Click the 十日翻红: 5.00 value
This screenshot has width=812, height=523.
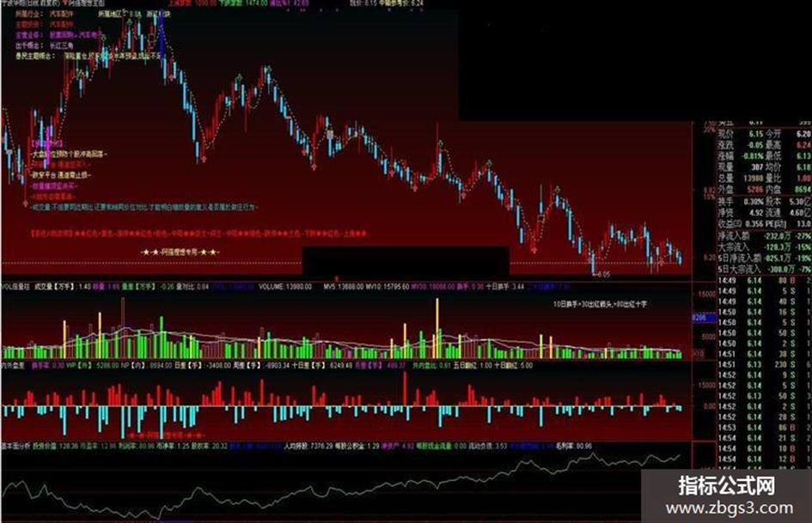click(513, 366)
